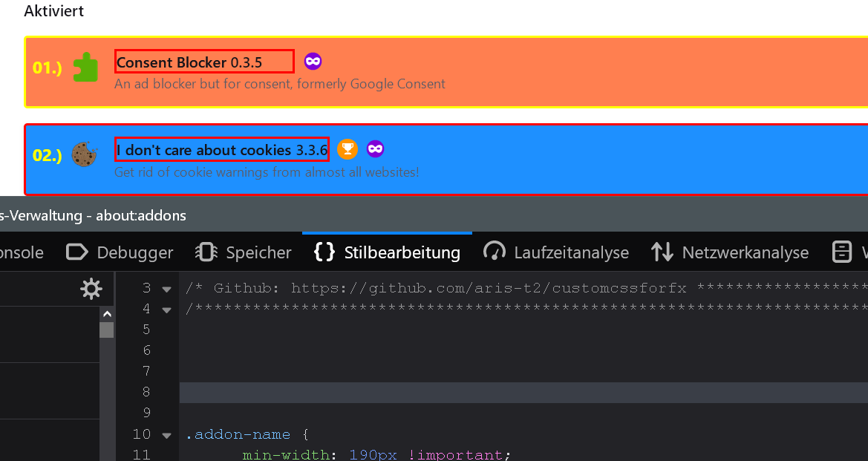Click the orange trophy recommended badge
The height and width of the screenshot is (461, 868).
click(347, 149)
